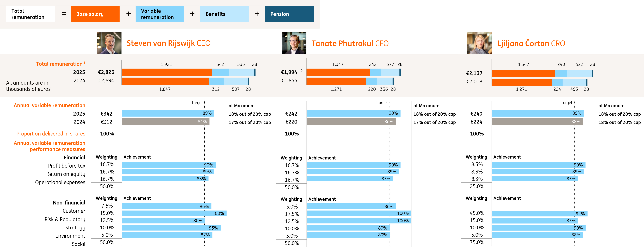Image resolution: width=644 pixels, height=247 pixels.
Task: Click Steven van Rijswijk's portrait photo
Action: 109,43
